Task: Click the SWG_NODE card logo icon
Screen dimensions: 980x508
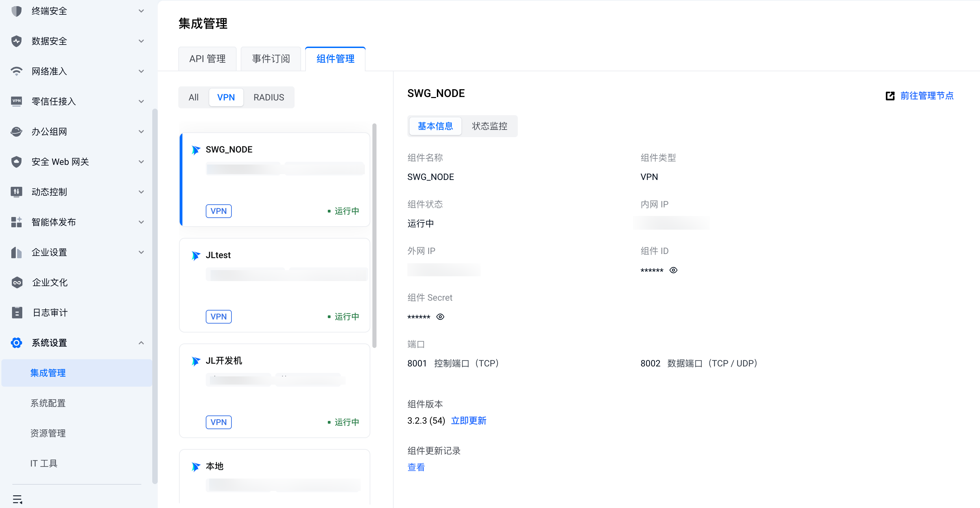Action: (x=196, y=150)
